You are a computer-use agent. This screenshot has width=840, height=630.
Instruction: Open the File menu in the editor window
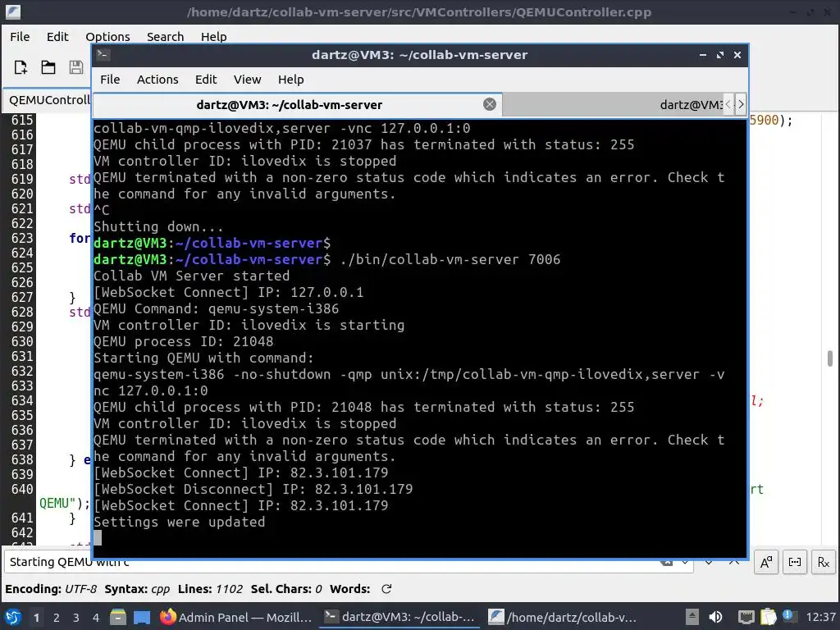coord(20,36)
